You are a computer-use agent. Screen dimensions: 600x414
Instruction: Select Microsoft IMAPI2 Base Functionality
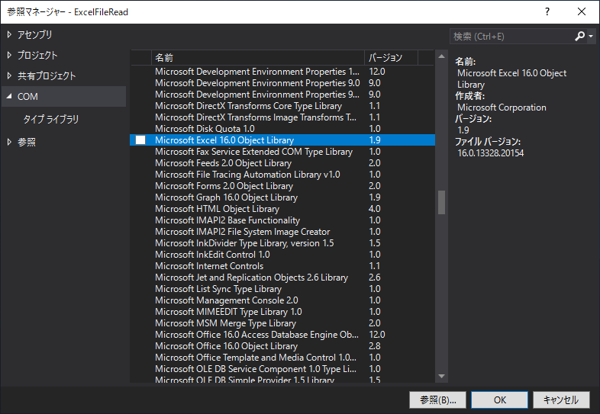click(282, 220)
